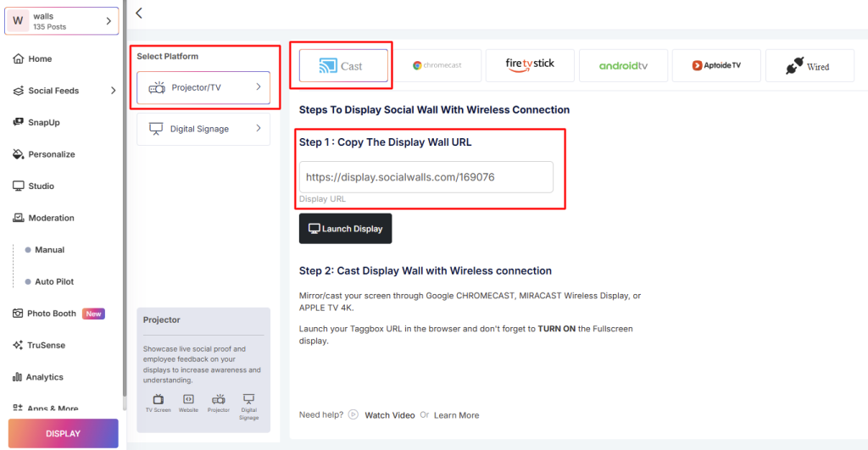
Task: Click the sidebar vertical scrollbar
Action: point(124,197)
